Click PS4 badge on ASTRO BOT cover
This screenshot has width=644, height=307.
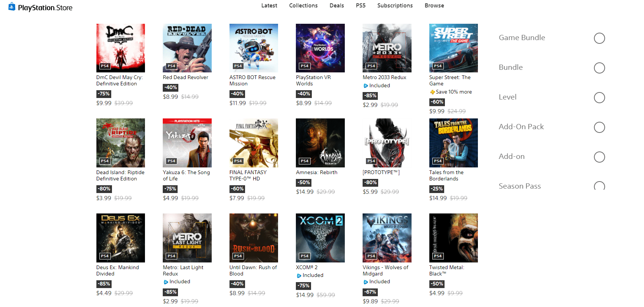pos(238,66)
